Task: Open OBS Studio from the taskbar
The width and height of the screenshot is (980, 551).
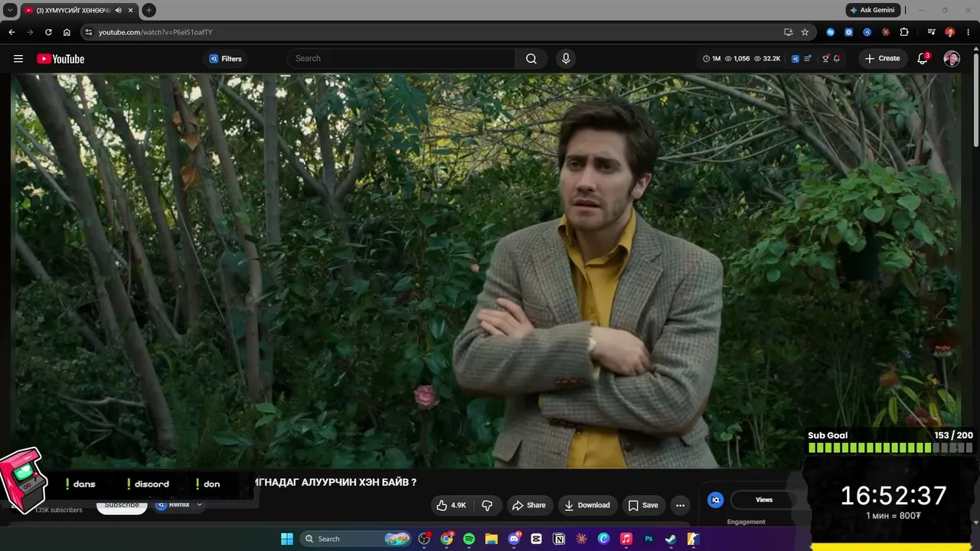Action: [424, 539]
